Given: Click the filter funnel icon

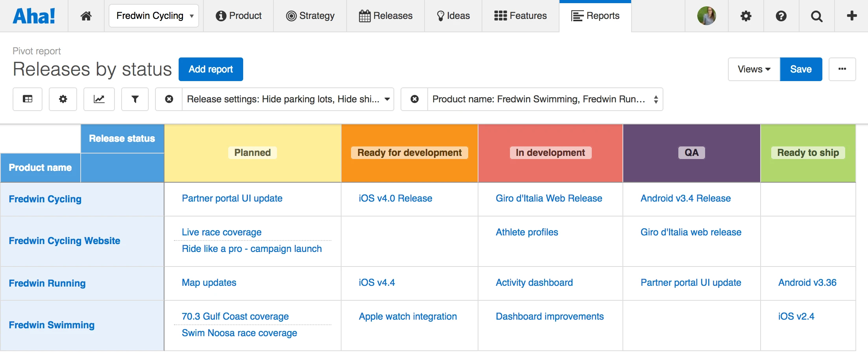Looking at the screenshot, I should 135,99.
